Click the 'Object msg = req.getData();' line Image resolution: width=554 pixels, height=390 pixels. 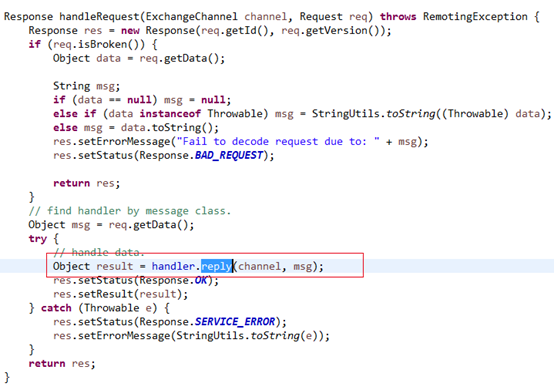click(111, 225)
